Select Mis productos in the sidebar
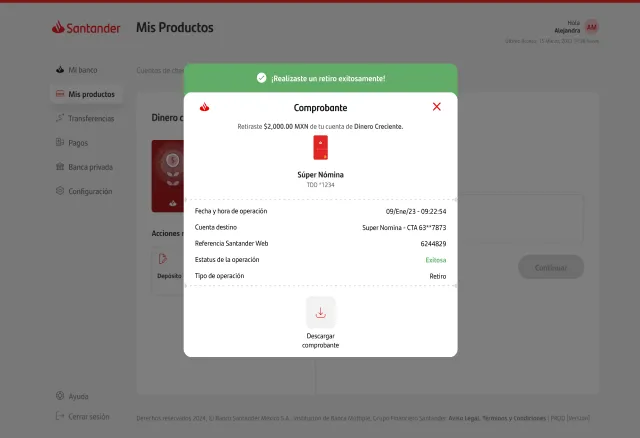This screenshot has height=438, width=640. pos(87,94)
